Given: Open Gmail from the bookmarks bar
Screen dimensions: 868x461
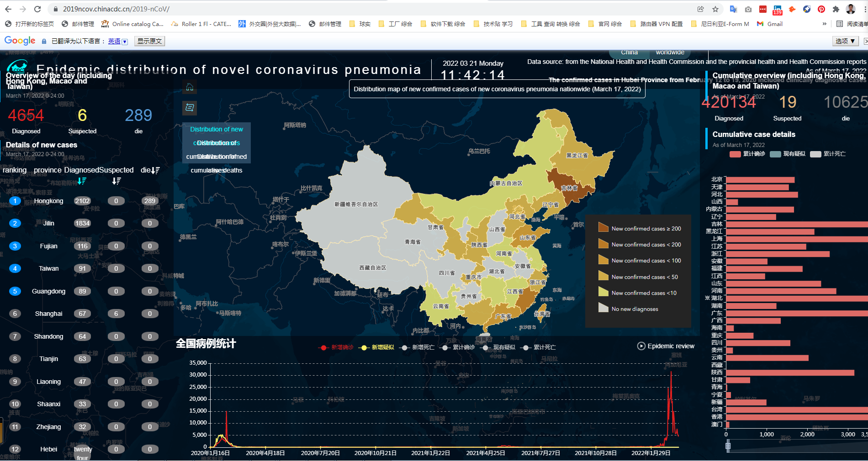Looking at the screenshot, I should (x=770, y=24).
